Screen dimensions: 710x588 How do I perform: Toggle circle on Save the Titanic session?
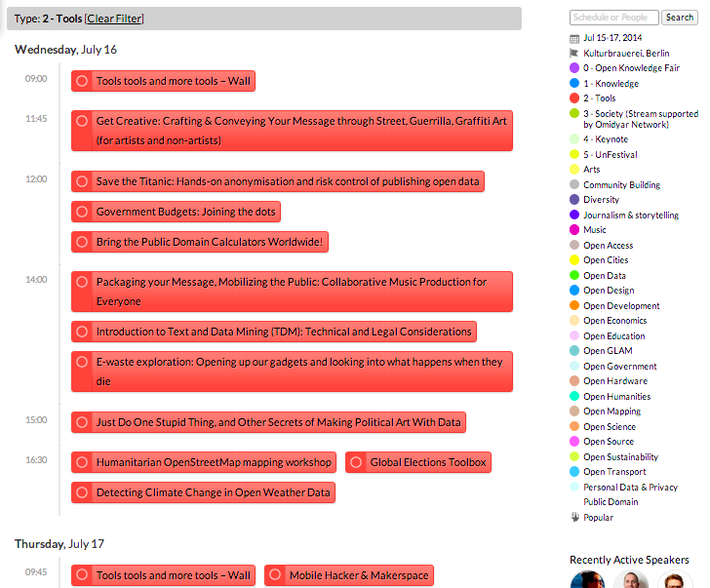coord(82,181)
